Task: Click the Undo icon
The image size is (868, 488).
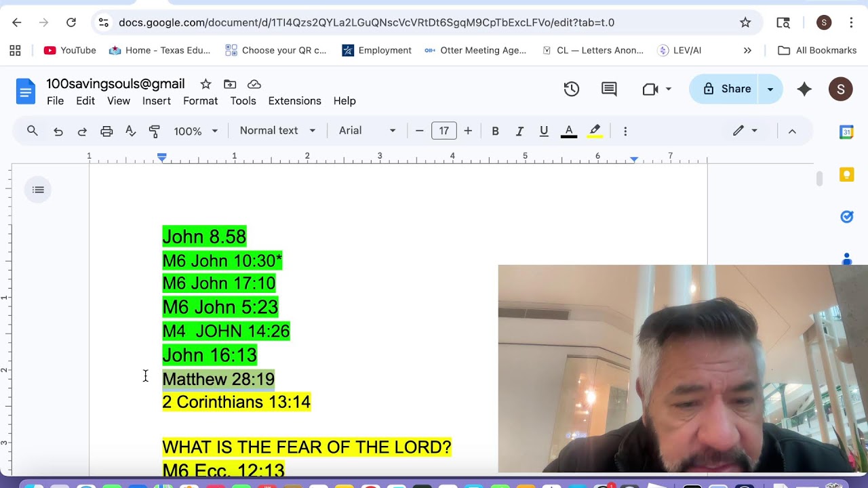Action: [58, 131]
